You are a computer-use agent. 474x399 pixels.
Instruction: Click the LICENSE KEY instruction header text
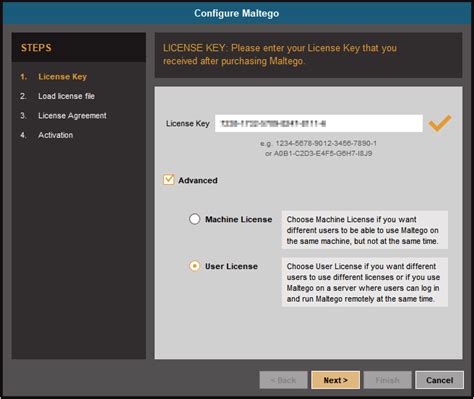(x=280, y=55)
